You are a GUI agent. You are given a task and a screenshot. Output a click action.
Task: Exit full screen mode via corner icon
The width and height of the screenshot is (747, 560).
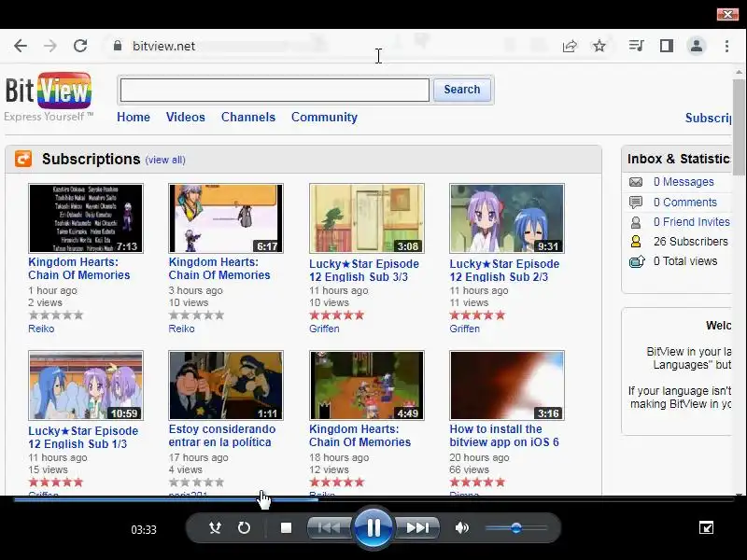click(x=706, y=527)
